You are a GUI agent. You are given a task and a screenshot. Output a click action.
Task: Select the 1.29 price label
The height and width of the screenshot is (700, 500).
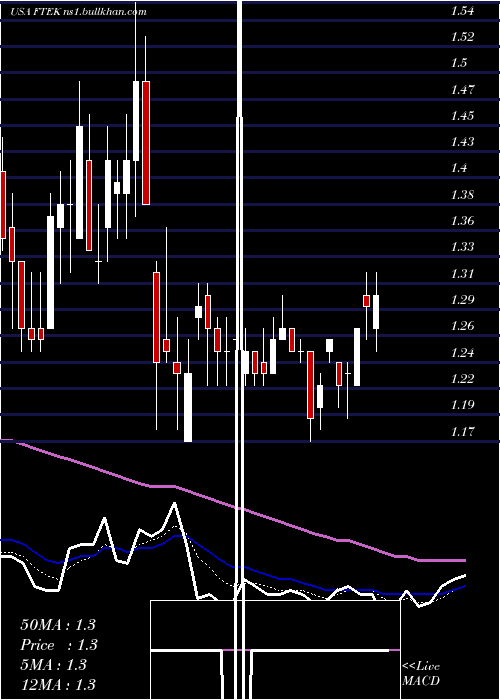[x=462, y=300]
